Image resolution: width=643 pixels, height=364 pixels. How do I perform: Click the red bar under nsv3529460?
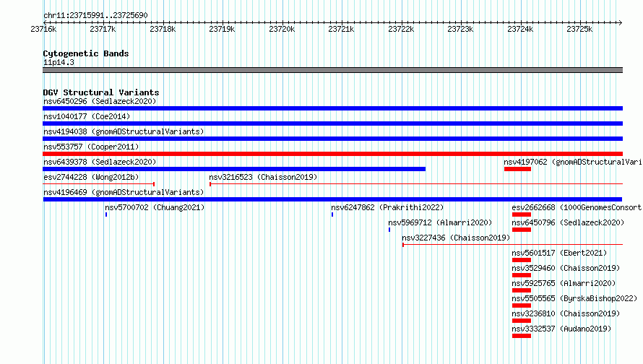[x=522, y=275]
